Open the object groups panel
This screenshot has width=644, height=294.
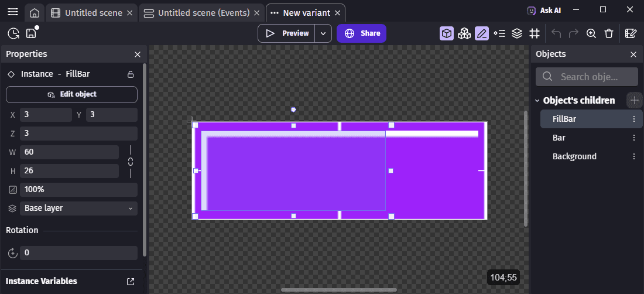(x=464, y=33)
